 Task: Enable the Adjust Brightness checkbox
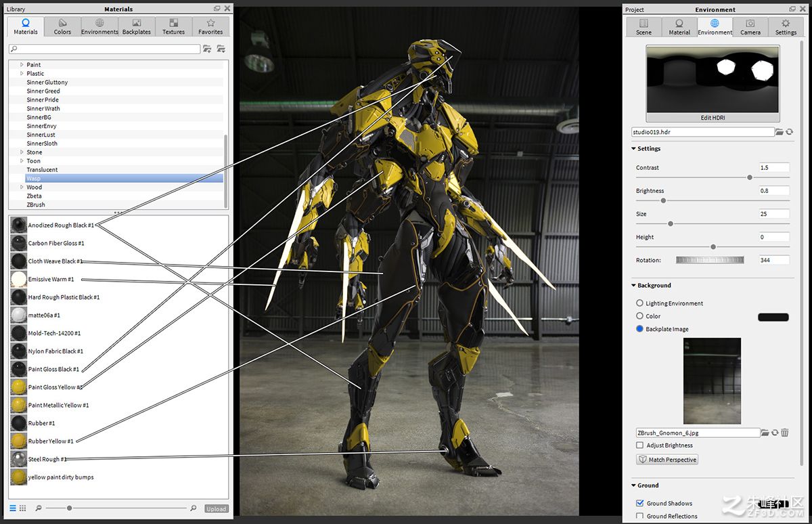pos(640,445)
